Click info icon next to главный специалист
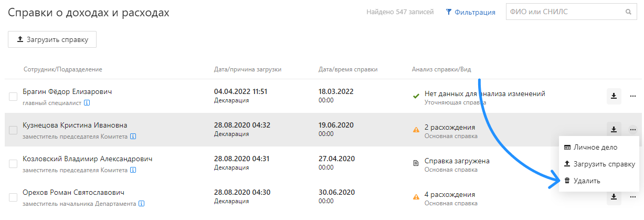Image resolution: width=644 pixels, height=220 pixels. pos(87,103)
